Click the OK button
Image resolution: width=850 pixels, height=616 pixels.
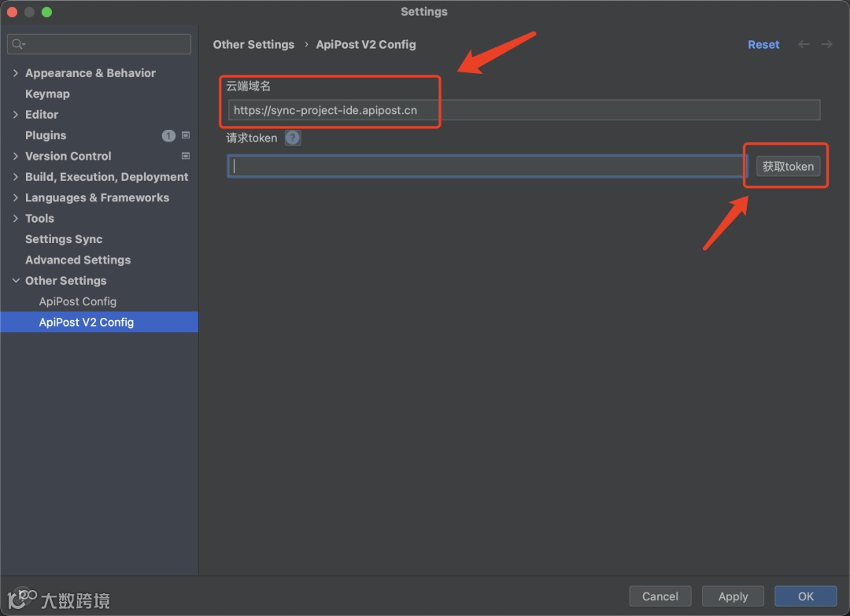(x=806, y=596)
